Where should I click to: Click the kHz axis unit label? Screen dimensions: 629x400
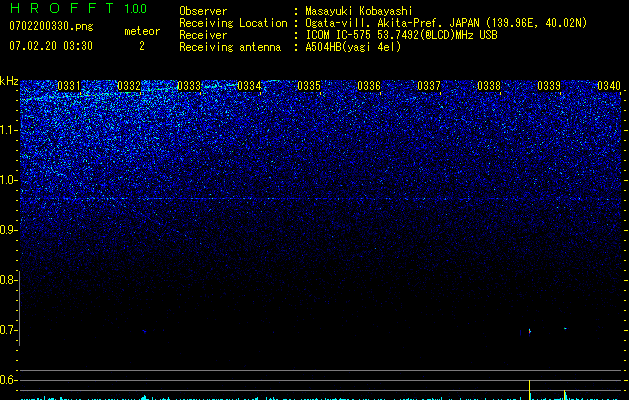click(9, 81)
